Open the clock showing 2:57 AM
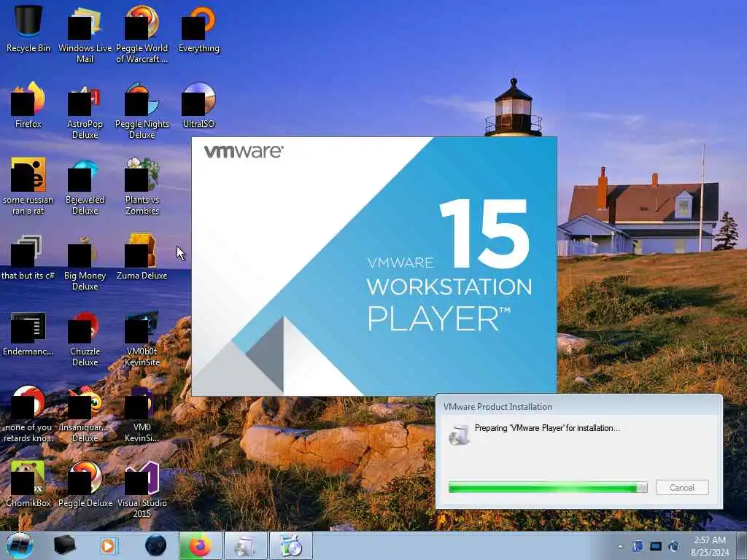This screenshot has width=747, height=560. [710, 546]
